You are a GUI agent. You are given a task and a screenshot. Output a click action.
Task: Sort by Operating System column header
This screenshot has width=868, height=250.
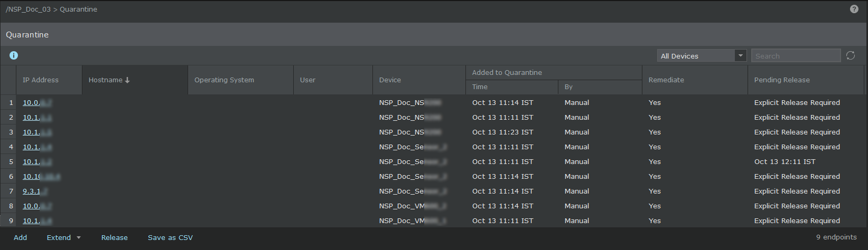224,80
